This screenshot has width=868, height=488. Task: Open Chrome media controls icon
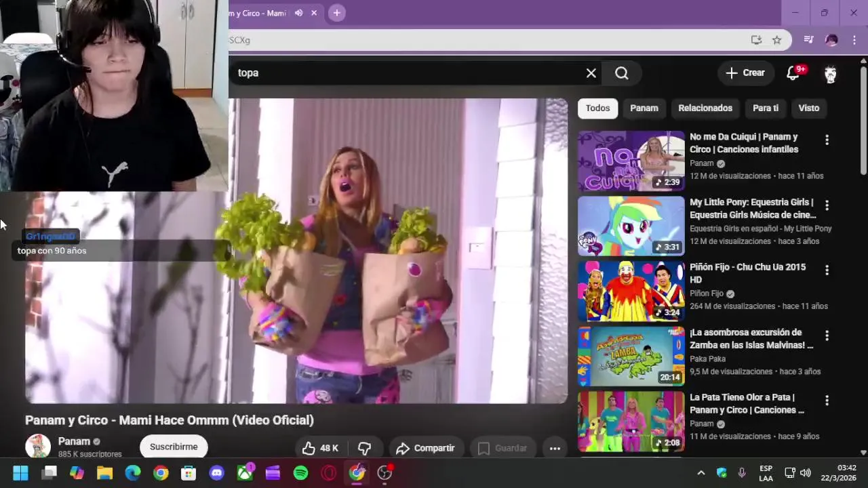pyautogui.click(x=808, y=40)
